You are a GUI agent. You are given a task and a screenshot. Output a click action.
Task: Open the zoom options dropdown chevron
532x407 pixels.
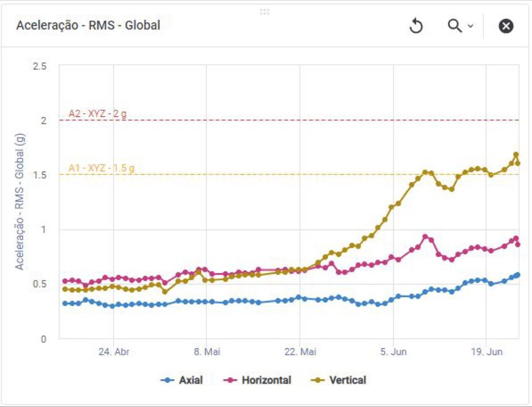(x=471, y=26)
